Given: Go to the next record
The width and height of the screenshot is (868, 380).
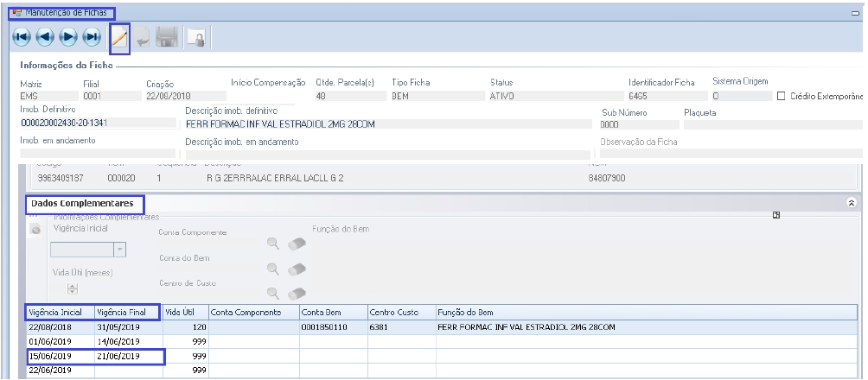Looking at the screenshot, I should [68, 37].
